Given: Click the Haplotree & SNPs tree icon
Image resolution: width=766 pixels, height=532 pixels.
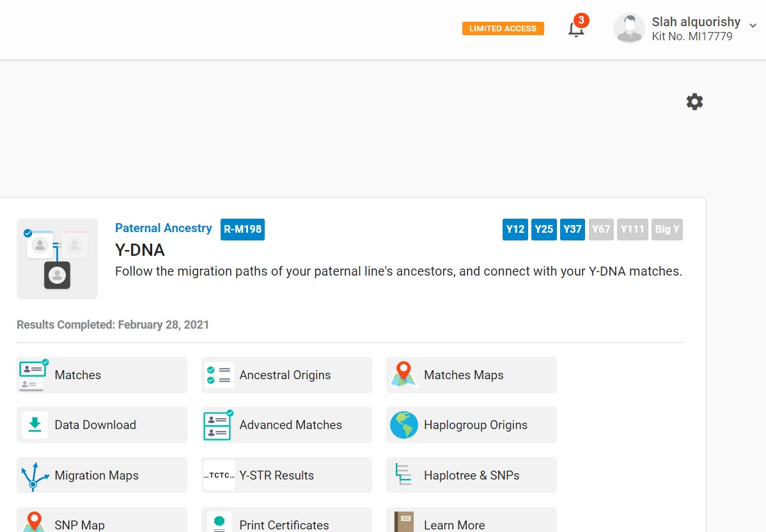Looking at the screenshot, I should tap(403, 474).
